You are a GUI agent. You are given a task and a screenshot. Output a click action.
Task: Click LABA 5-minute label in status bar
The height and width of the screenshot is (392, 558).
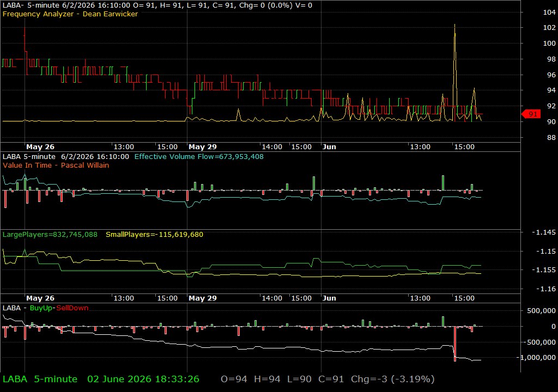click(x=40, y=379)
